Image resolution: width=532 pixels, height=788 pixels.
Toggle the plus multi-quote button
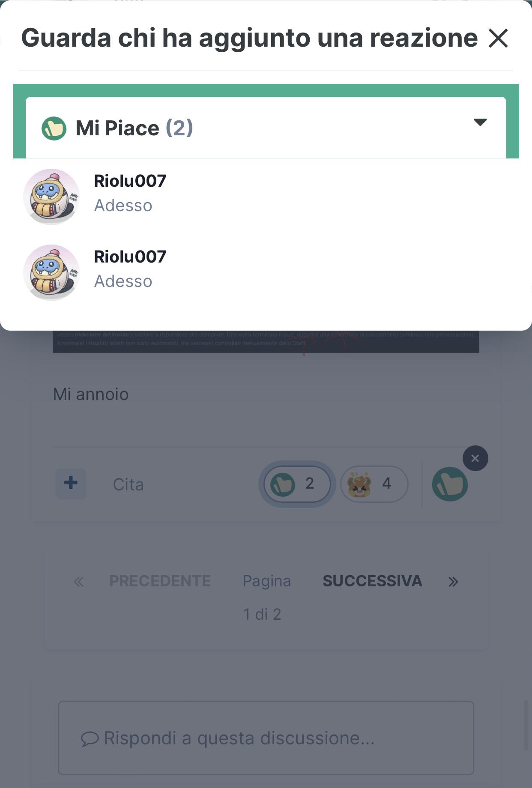coord(71,484)
